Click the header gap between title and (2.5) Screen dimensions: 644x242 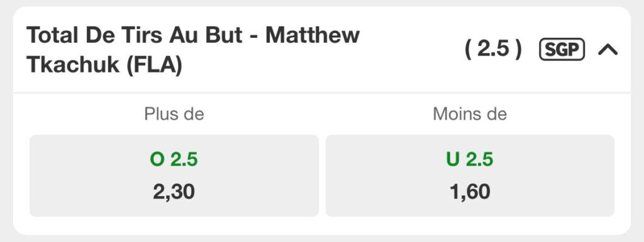[412, 50]
